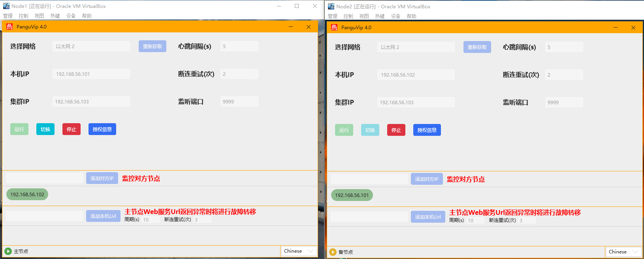Click the 192.168.56.101 peer tag in Node2
The height and width of the screenshot is (259, 644).
(352, 195)
